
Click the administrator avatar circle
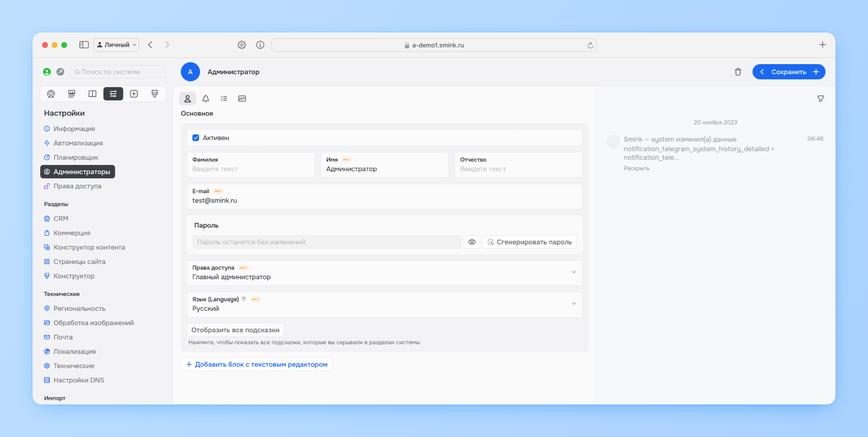[x=190, y=72]
